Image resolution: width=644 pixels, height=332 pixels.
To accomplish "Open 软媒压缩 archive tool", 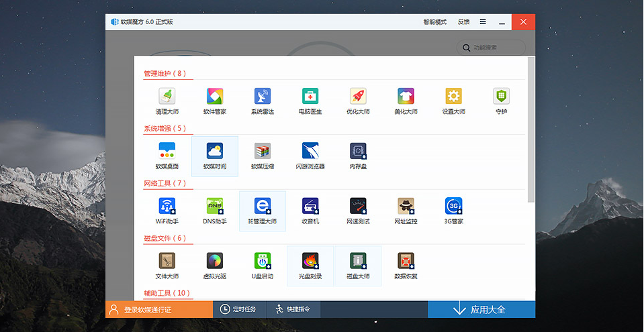I will 263,156.
